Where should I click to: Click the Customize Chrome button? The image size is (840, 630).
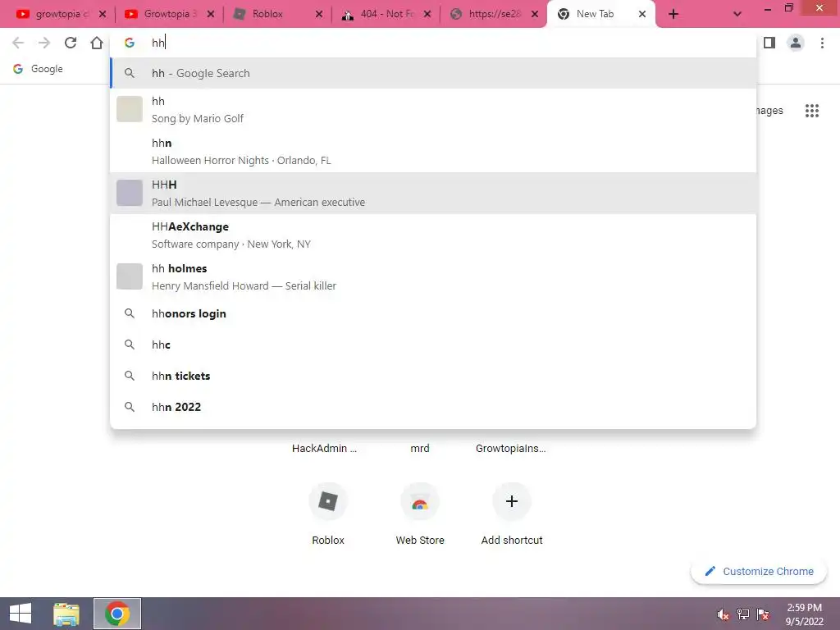[759, 571]
